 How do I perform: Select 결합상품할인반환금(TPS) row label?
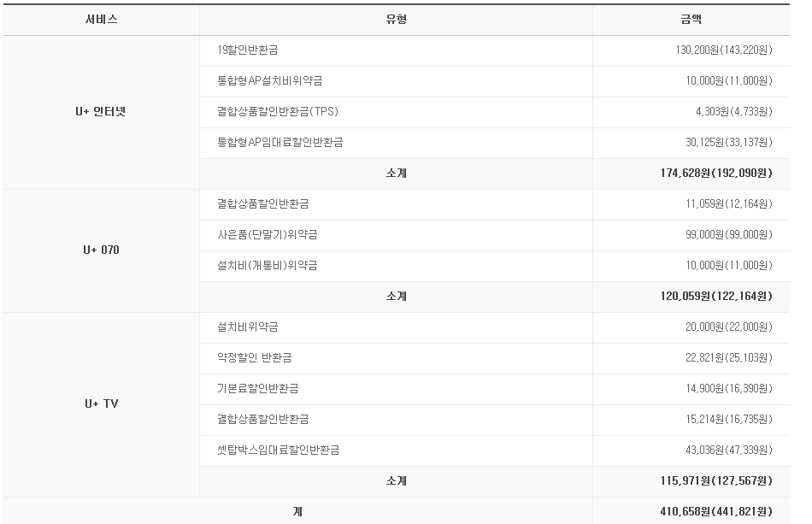coord(279,112)
